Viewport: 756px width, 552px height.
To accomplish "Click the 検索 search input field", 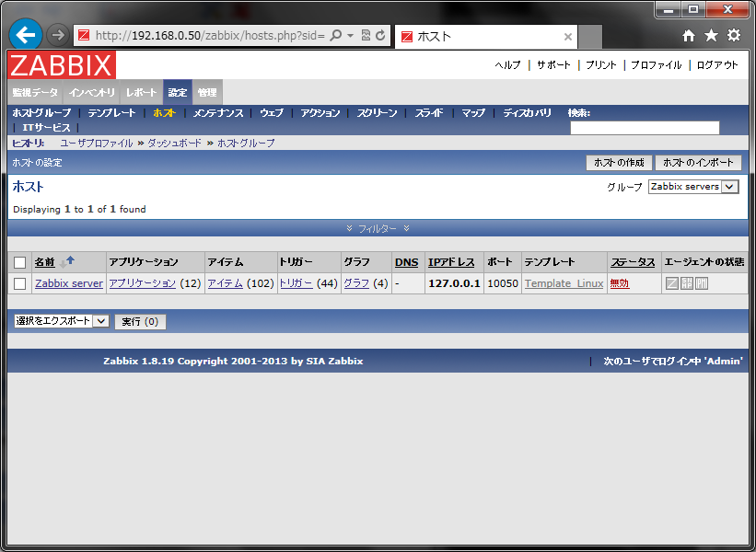I will click(x=645, y=128).
